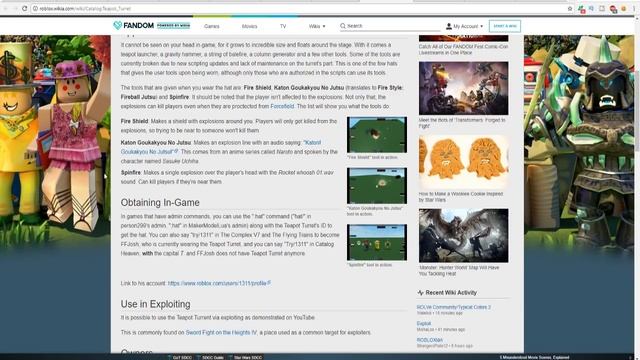Open the Transformers Forged to Fight article image
Screen dimensions: 640x360
click(x=464, y=88)
